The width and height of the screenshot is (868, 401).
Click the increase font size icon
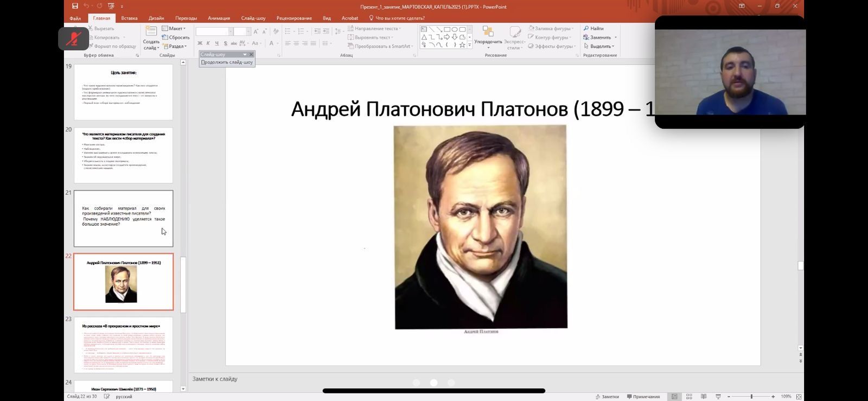tap(256, 31)
